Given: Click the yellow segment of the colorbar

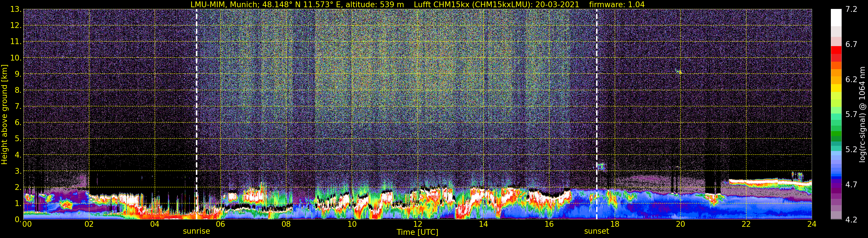Looking at the screenshot, I should [x=836, y=88].
